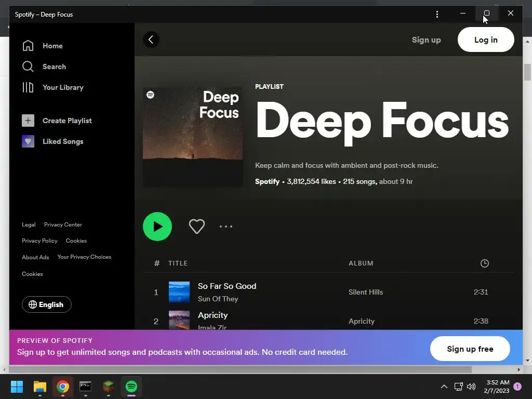Open more options three-dot menu for playlist

point(226,227)
